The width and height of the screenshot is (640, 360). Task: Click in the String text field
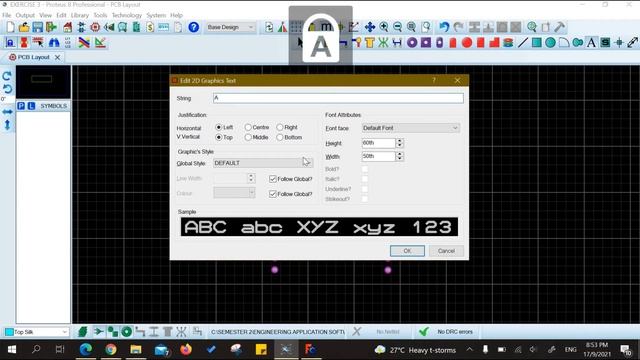pyautogui.click(x=338, y=98)
